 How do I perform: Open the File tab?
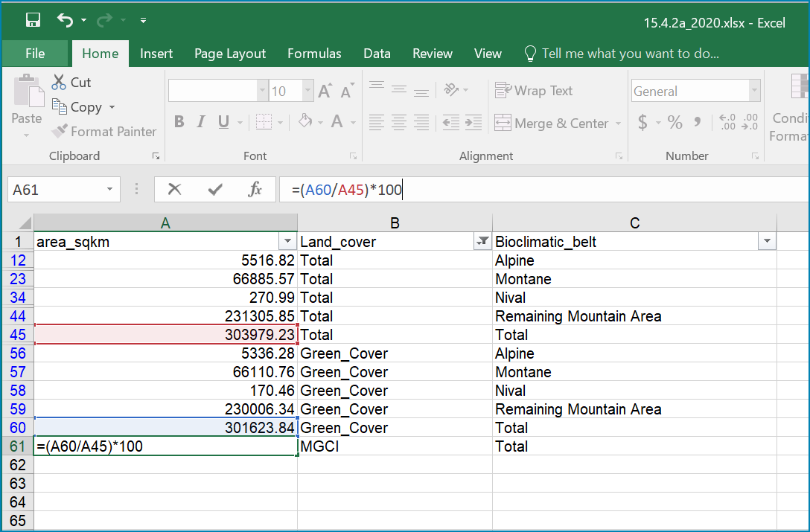point(34,54)
